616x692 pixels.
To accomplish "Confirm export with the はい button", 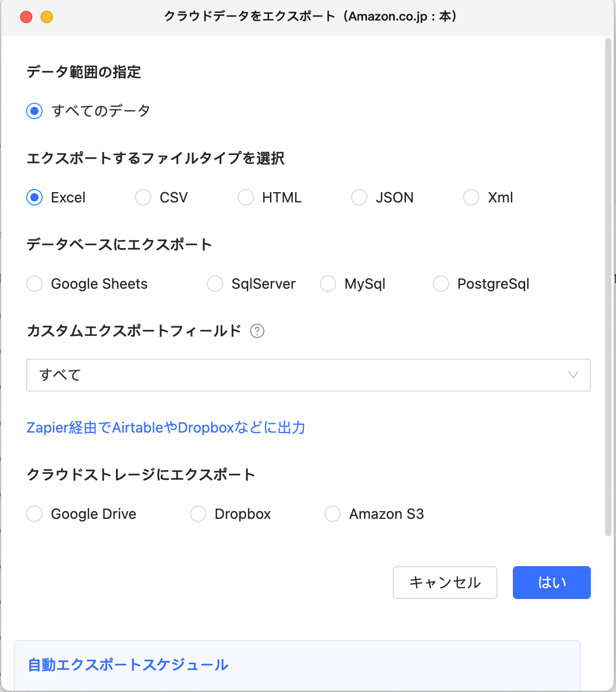I will pyautogui.click(x=552, y=583).
